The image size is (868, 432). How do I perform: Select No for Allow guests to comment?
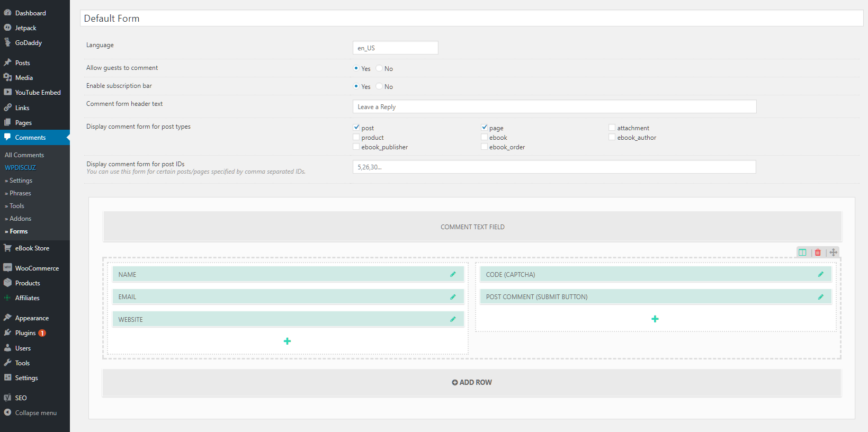(379, 68)
